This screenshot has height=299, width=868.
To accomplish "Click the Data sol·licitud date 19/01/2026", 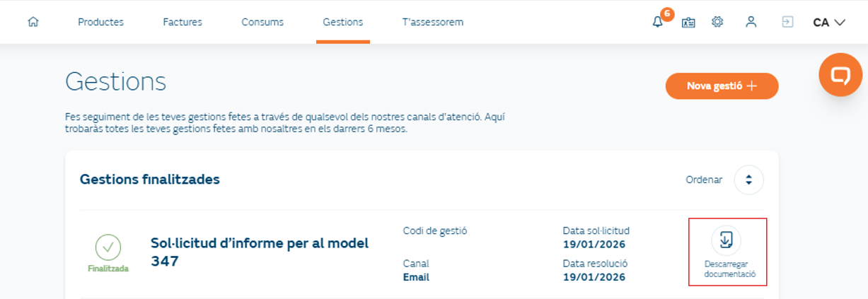I will tap(594, 245).
